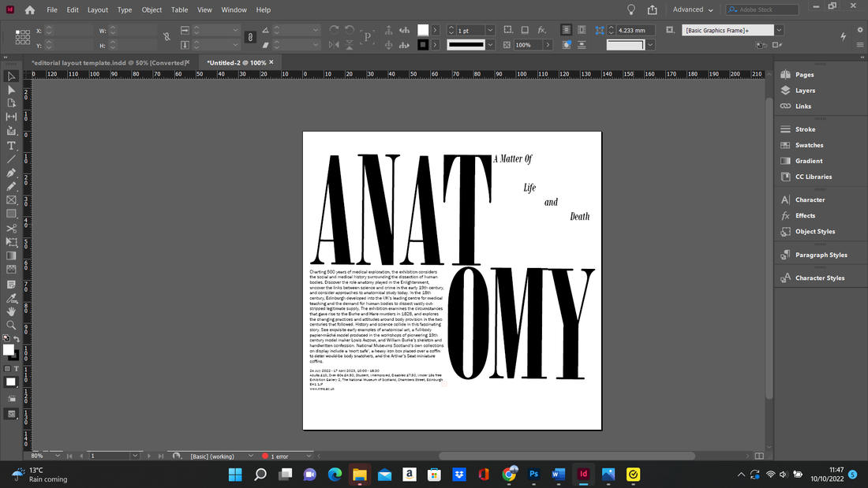Select the Content Collector tool
The image size is (868, 488).
pos(11,131)
